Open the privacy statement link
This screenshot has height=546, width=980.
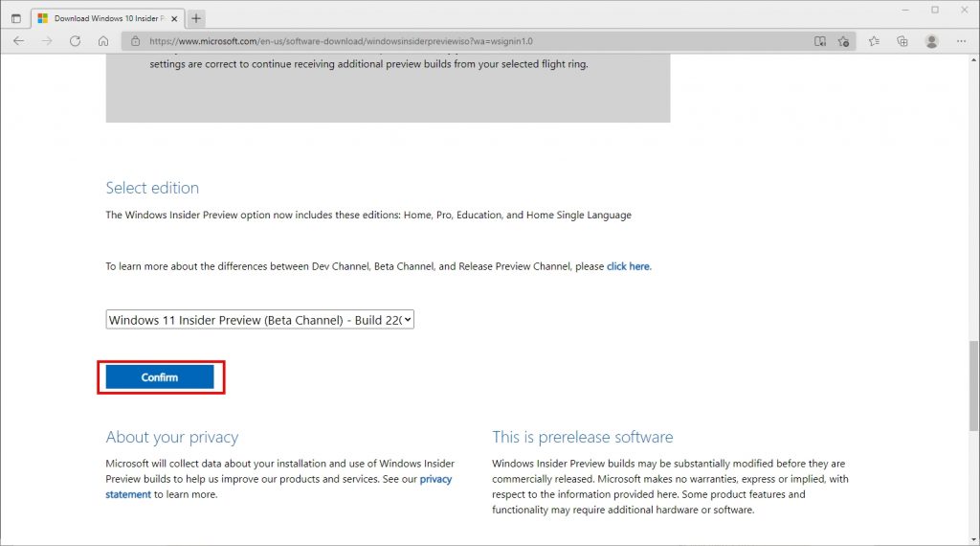278,487
